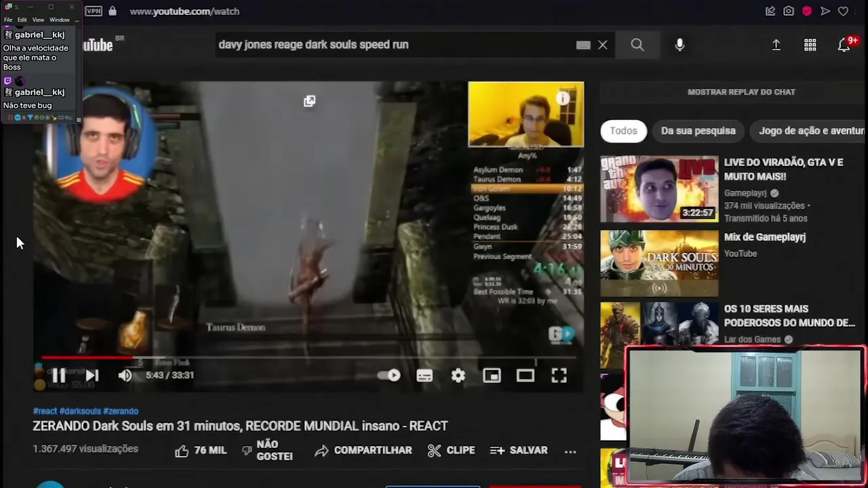Pause chat with red pause icon in chat window
The width and height of the screenshot is (868, 488).
tap(10, 118)
